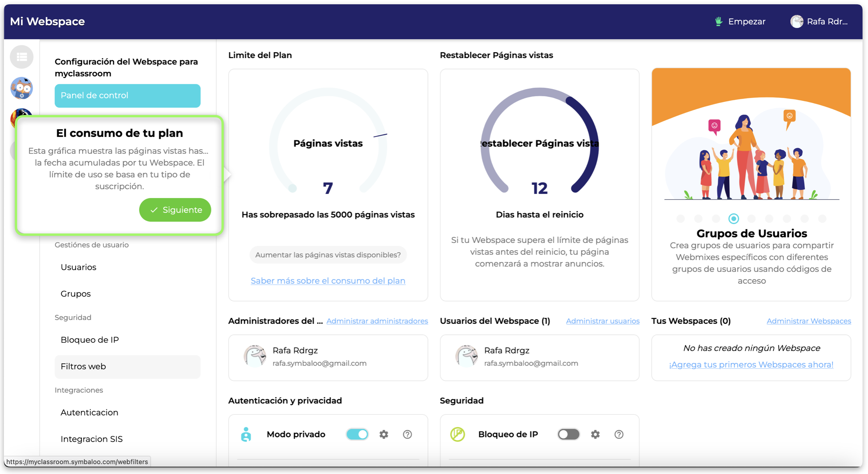This screenshot has height=474, width=868.
Task: Select the sixth carousel dot
Action: tap(769, 219)
